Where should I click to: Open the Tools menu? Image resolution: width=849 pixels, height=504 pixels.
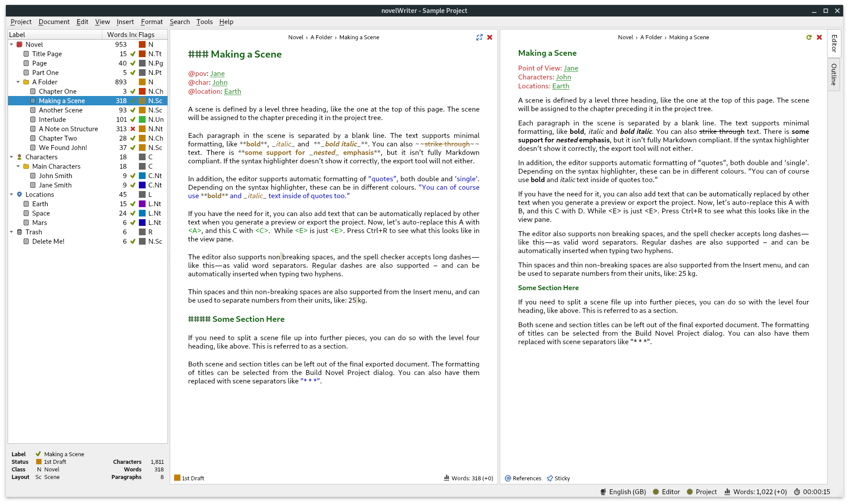pyautogui.click(x=205, y=22)
